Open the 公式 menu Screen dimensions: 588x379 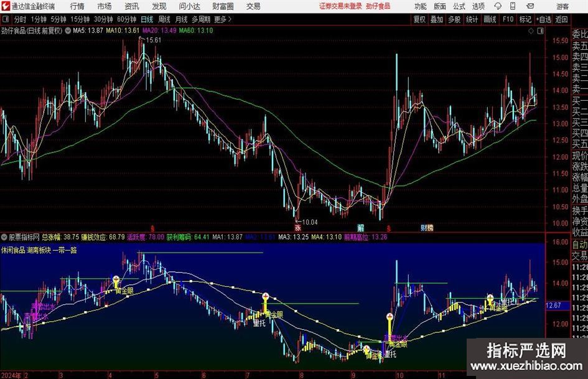point(459,6)
